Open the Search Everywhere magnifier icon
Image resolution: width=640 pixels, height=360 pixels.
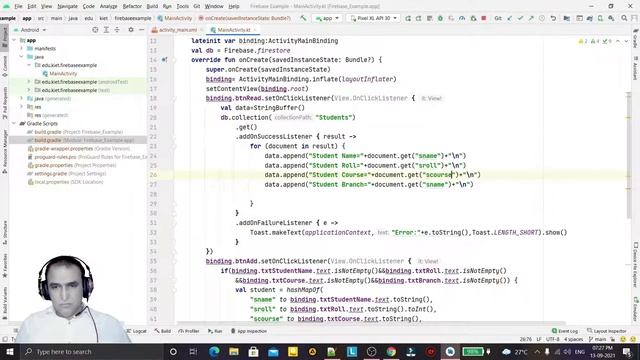[624, 18]
